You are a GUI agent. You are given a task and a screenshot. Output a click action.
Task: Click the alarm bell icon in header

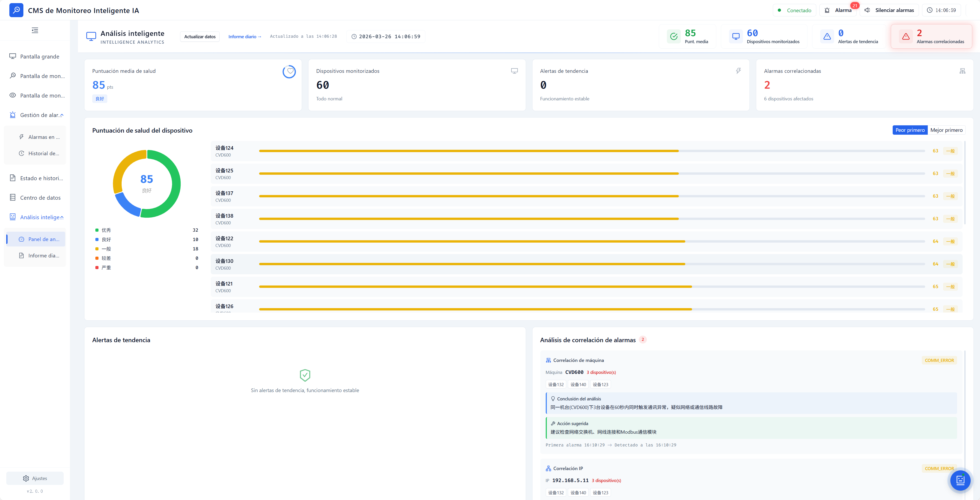(827, 10)
